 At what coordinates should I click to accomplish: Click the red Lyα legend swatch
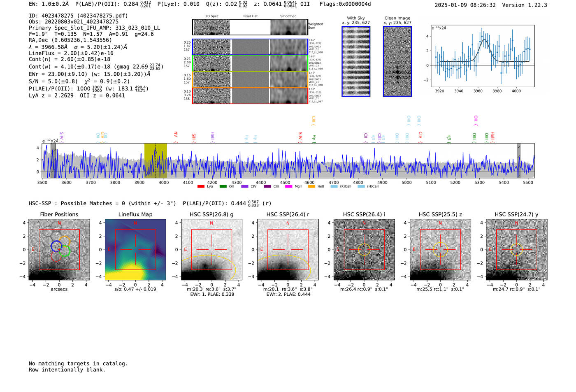201,186
